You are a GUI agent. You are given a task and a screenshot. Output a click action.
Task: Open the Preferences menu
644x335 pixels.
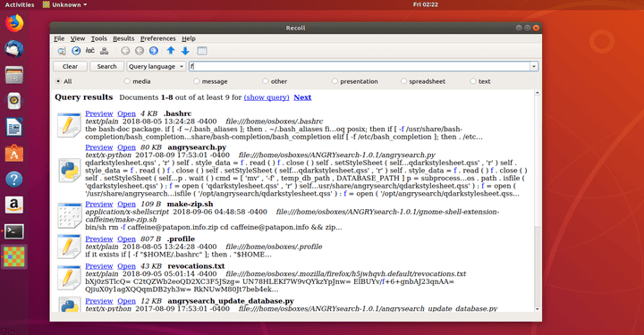[x=157, y=38]
